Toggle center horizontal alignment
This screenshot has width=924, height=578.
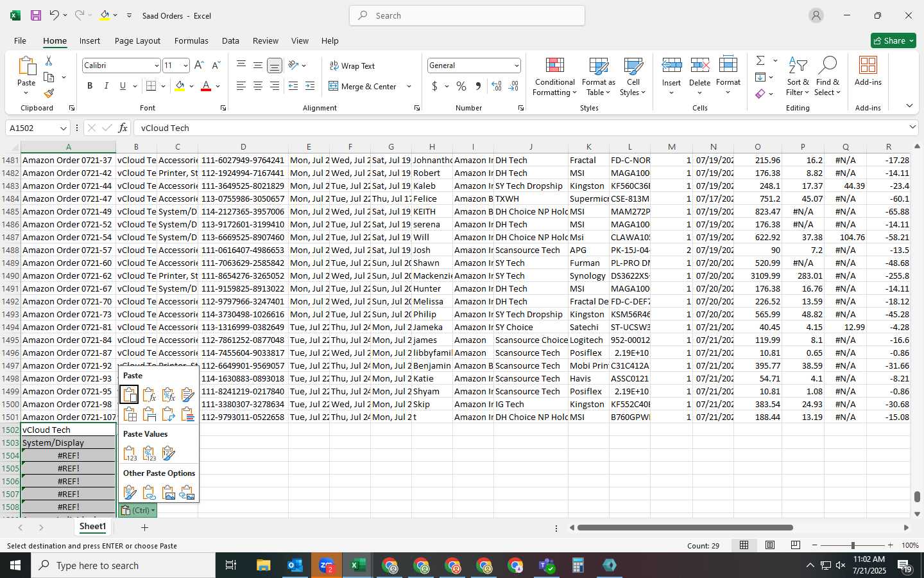click(x=257, y=86)
